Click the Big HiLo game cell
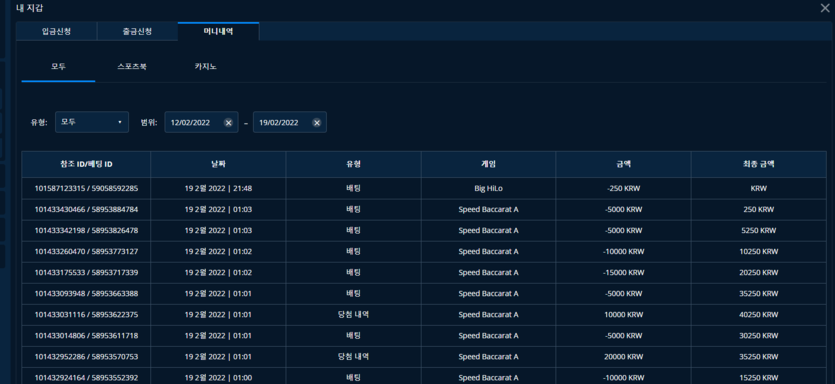The width and height of the screenshot is (835, 384). click(x=488, y=189)
